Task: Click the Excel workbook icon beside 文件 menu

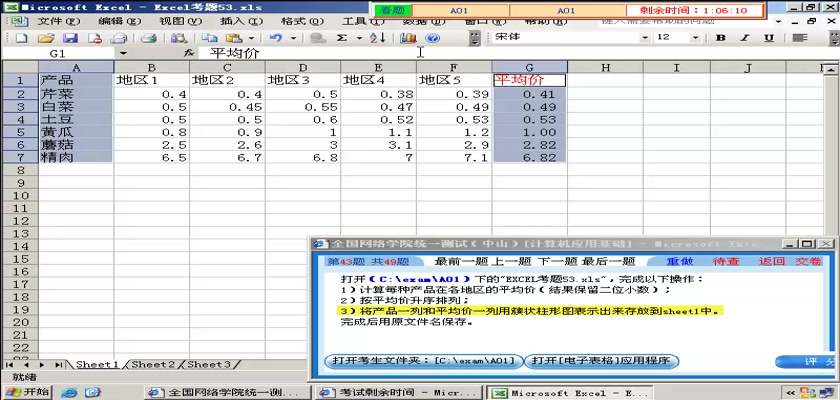Action: [x=18, y=21]
